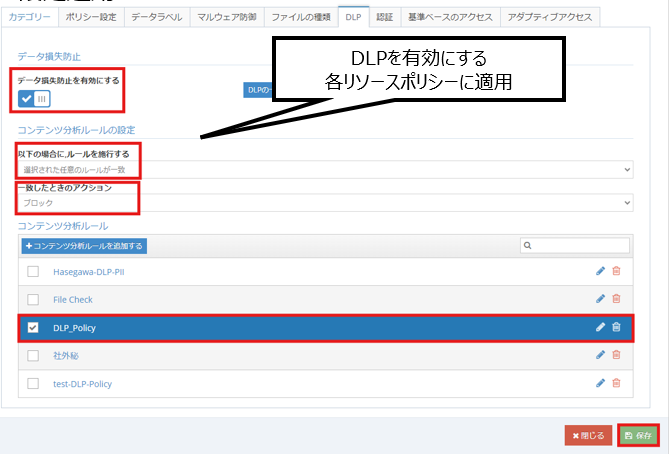This screenshot has height=454, width=672.
Task: Edit the test-DLP-Policy rule pencil icon
Action: click(600, 383)
